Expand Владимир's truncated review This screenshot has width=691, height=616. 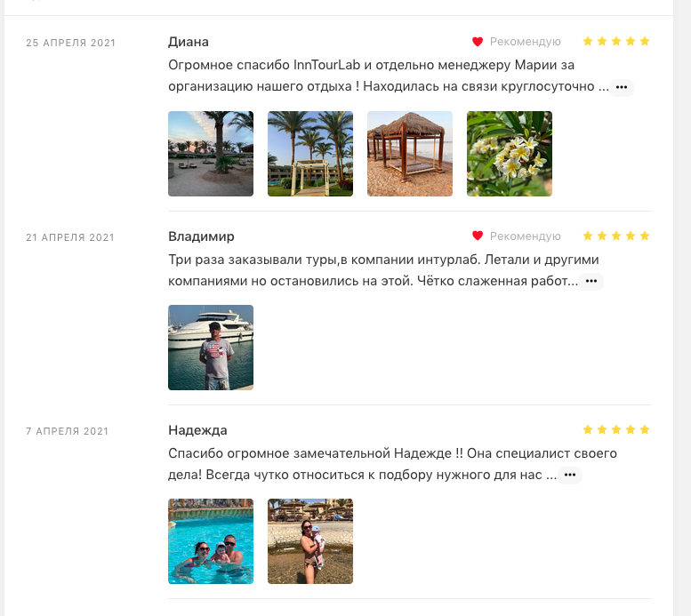(591, 281)
